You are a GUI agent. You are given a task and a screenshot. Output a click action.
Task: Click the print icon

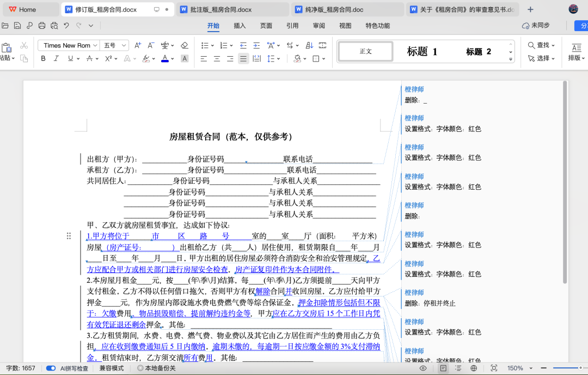[41, 26]
